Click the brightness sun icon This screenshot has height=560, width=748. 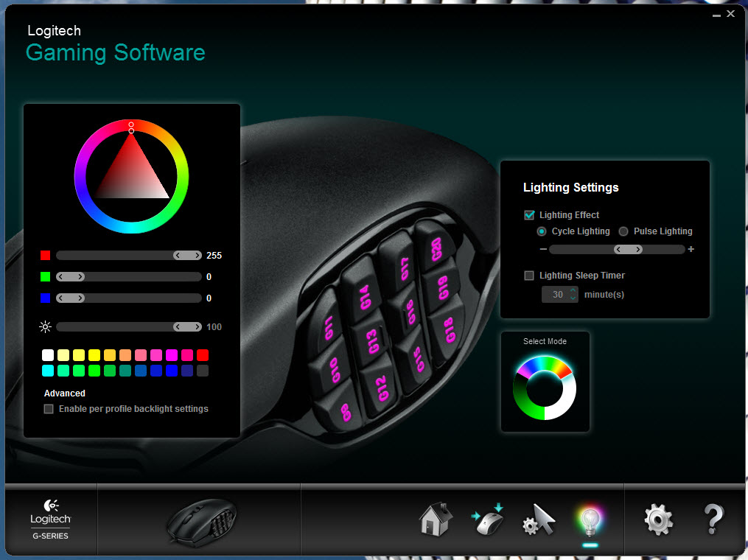[x=45, y=326]
